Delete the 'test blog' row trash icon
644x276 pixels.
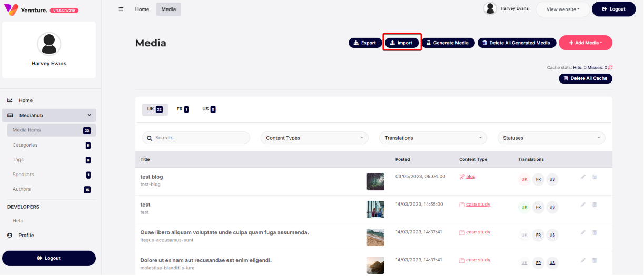coord(595,177)
